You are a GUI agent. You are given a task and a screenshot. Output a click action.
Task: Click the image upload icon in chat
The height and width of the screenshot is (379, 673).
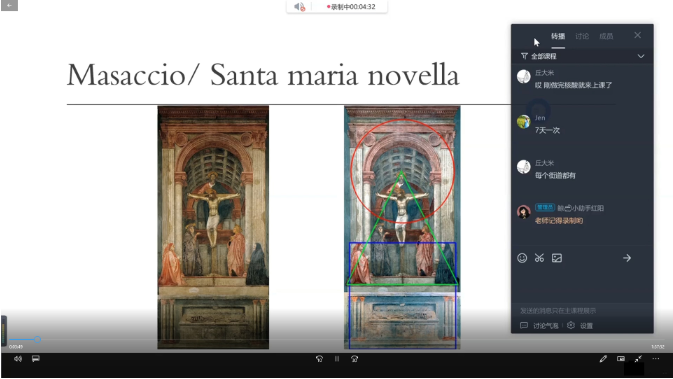[557, 258]
